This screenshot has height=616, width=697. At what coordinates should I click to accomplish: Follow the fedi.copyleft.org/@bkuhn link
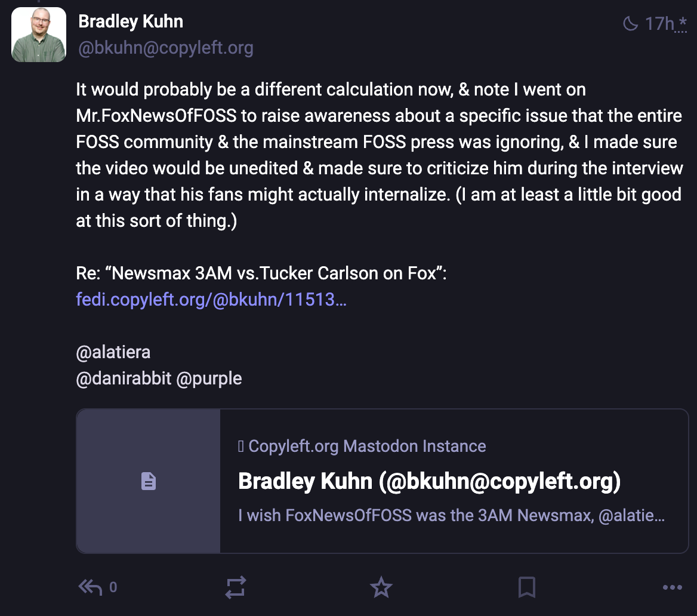click(x=211, y=299)
